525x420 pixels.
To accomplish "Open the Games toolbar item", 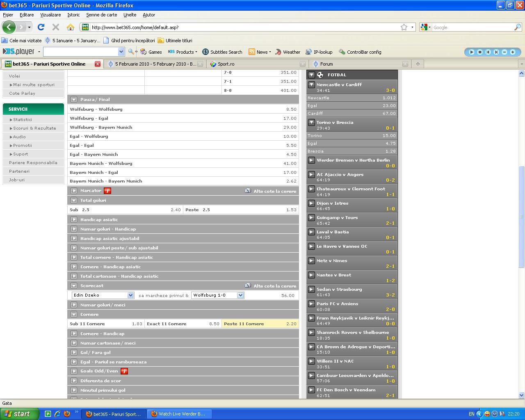I will click(151, 52).
